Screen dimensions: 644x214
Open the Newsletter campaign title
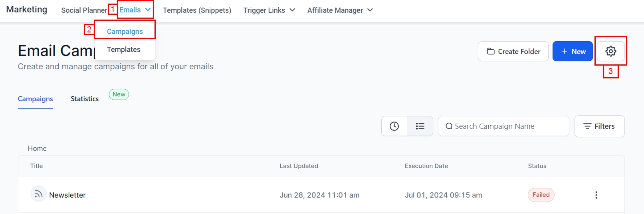point(67,195)
